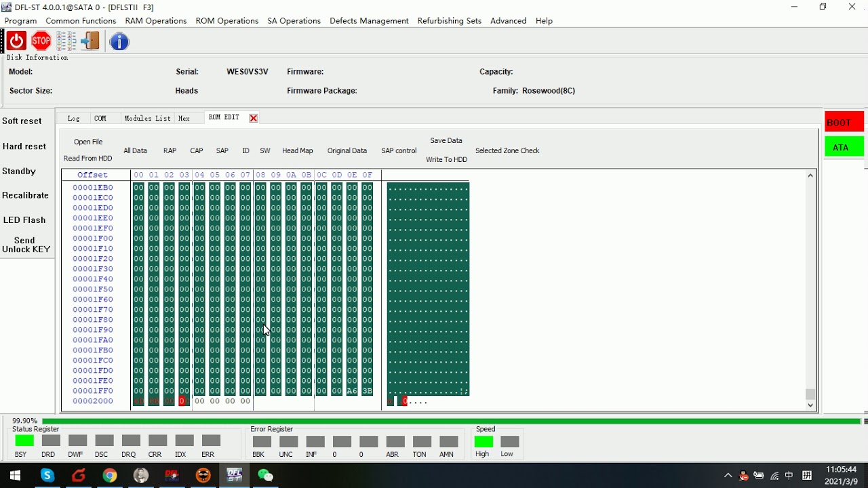
Task: Select the CAP section button
Action: [x=197, y=150]
